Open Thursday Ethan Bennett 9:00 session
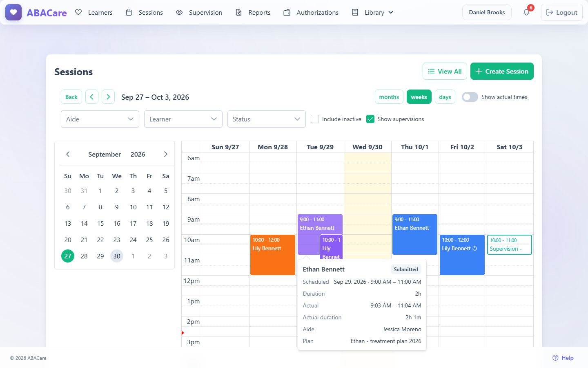The height and width of the screenshot is (368, 588). pos(415,234)
